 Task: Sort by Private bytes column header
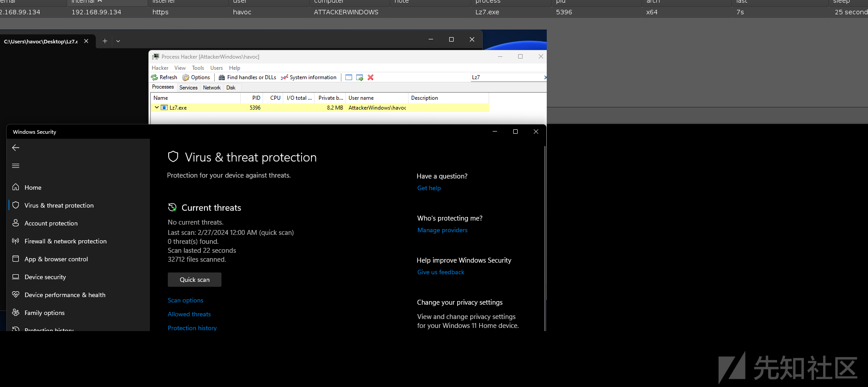point(331,98)
